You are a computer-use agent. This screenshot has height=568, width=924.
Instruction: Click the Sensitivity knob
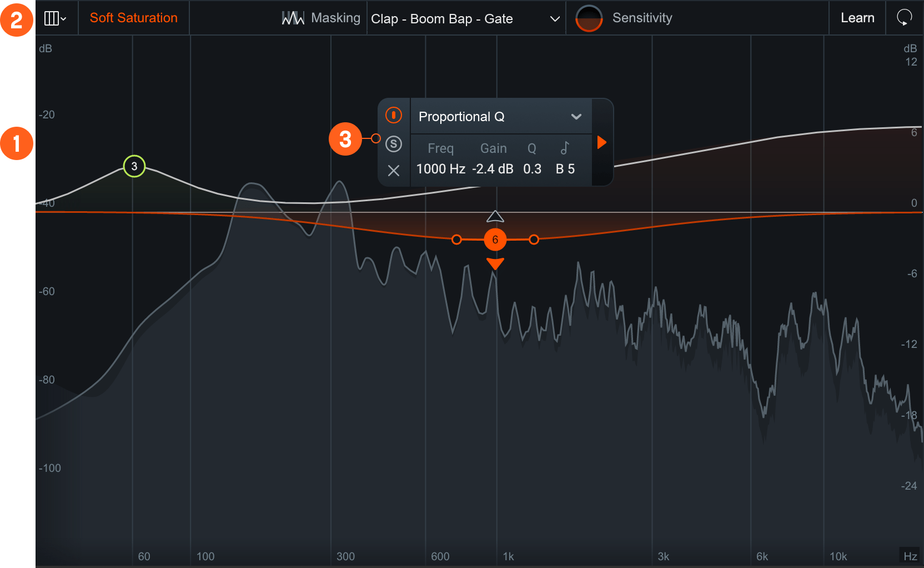click(589, 17)
